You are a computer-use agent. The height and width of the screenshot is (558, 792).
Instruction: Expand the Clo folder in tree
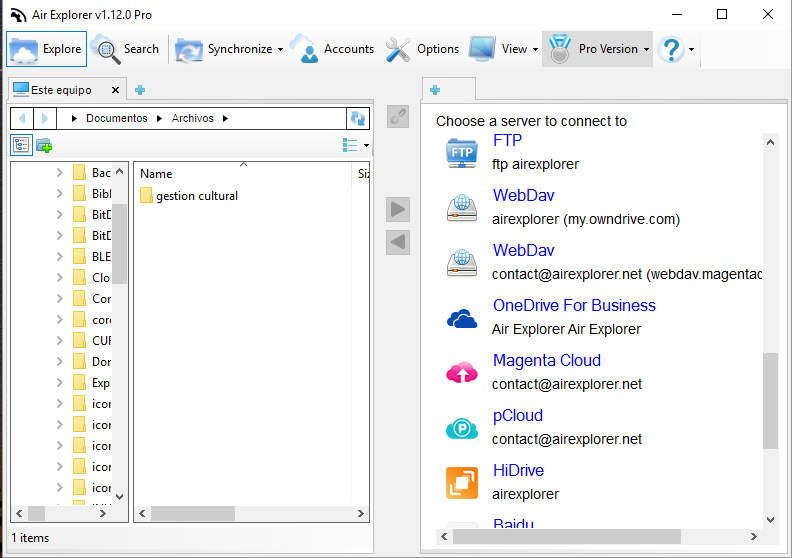(x=60, y=278)
